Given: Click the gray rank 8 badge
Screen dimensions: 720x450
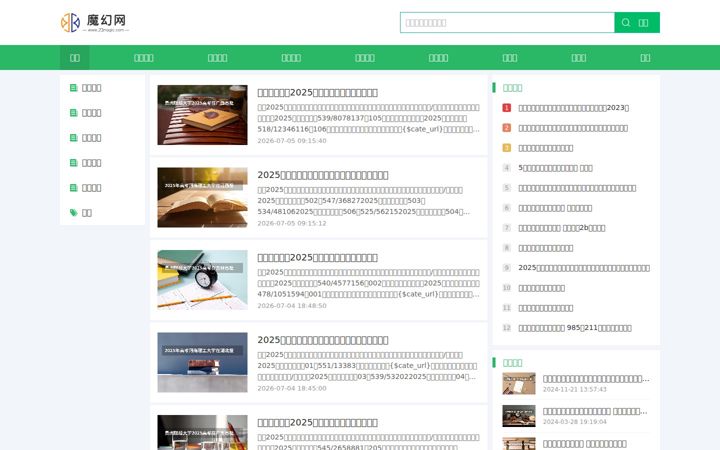Looking at the screenshot, I should pyautogui.click(x=506, y=248).
